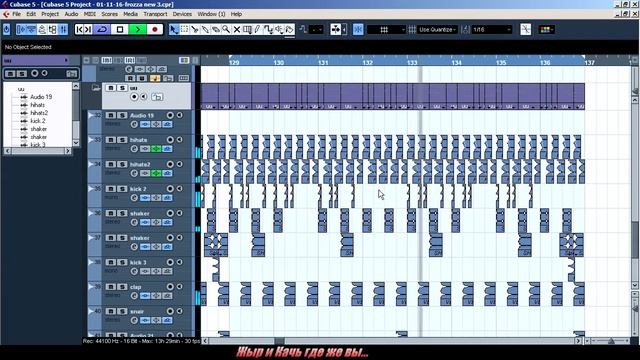Expand automation for hihats track 33
The image size is (640, 360).
tap(91, 140)
